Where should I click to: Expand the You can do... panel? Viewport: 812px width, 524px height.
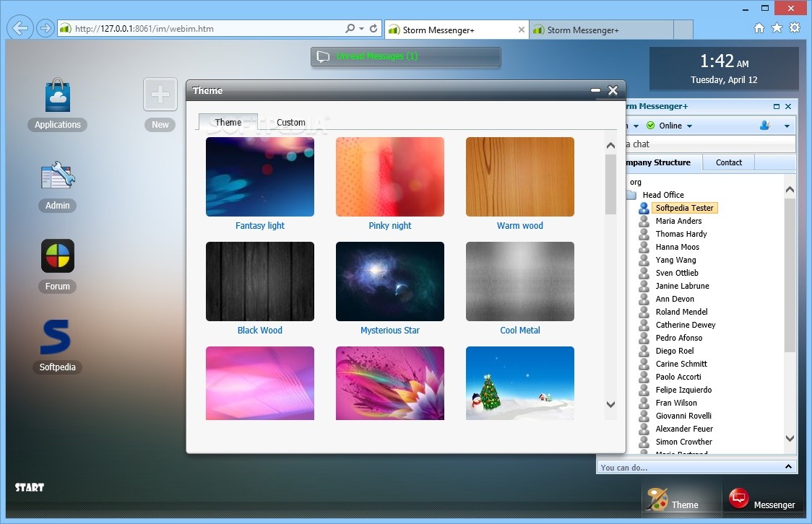click(x=788, y=466)
